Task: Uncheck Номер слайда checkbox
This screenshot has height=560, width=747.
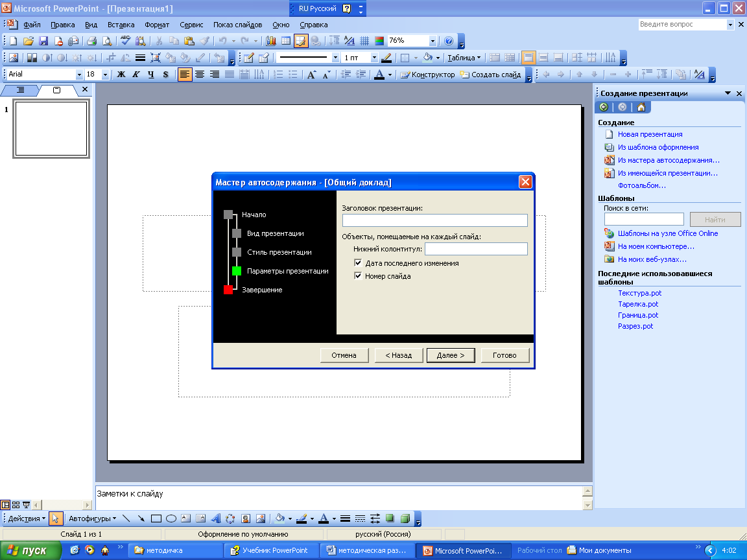Action: (358, 275)
